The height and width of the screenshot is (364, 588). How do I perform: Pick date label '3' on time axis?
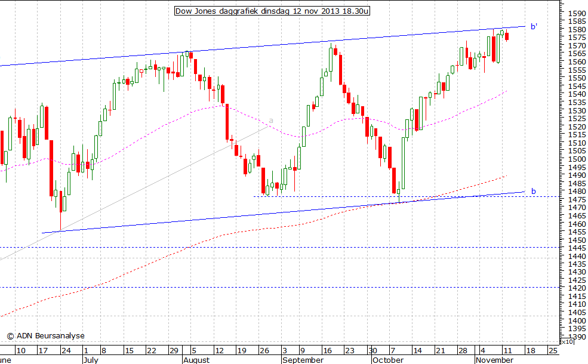tap(285, 350)
